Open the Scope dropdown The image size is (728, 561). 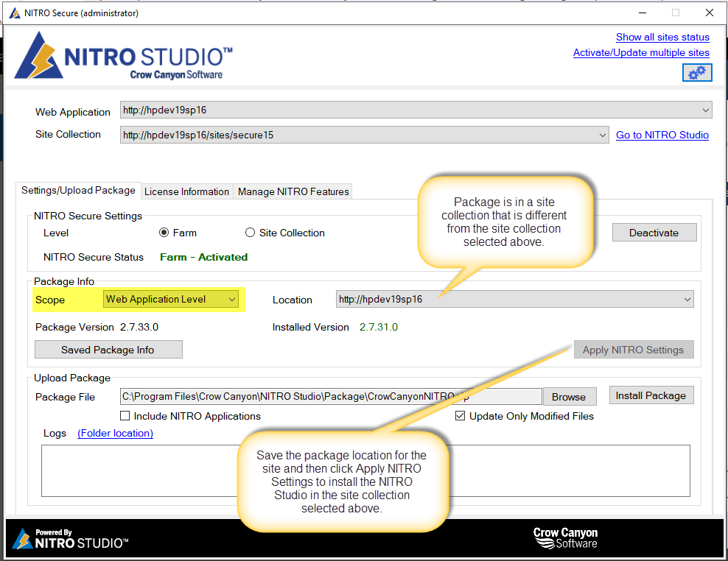(171, 300)
